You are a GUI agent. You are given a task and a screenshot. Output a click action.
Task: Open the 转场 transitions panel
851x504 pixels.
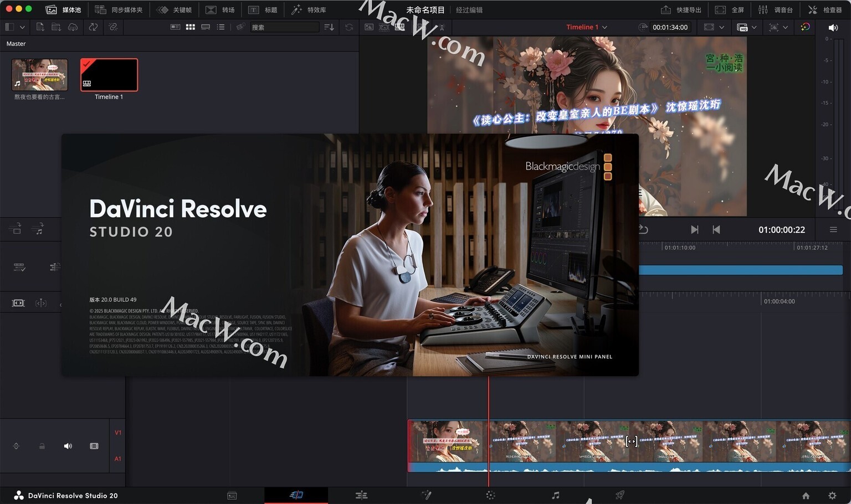[x=220, y=9]
